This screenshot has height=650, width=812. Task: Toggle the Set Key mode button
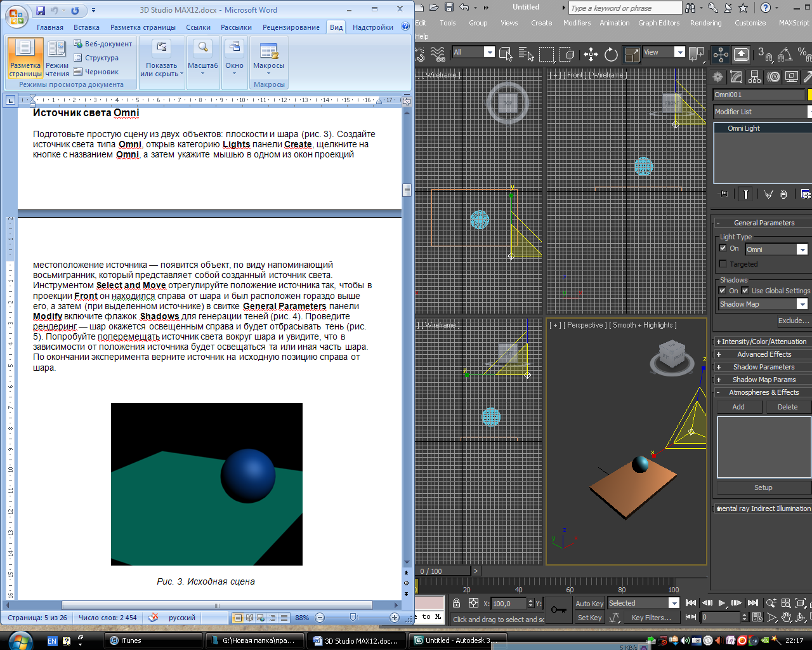tap(589, 618)
